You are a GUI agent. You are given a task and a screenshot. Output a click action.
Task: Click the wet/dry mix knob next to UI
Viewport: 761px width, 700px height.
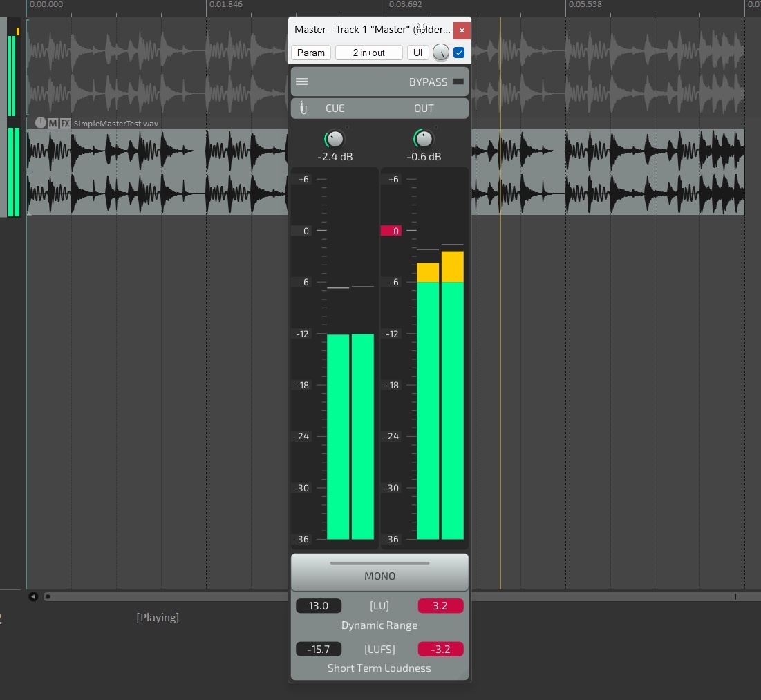[x=440, y=53]
